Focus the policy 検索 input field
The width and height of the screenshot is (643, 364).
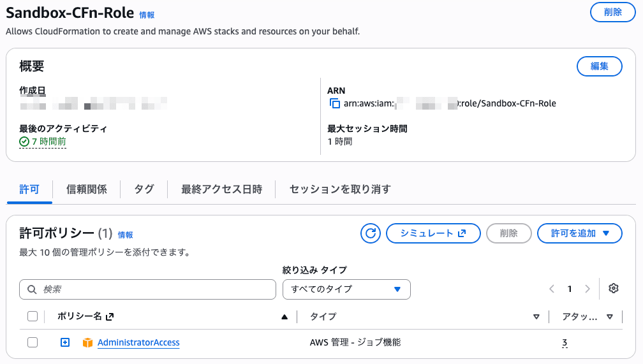(x=147, y=289)
